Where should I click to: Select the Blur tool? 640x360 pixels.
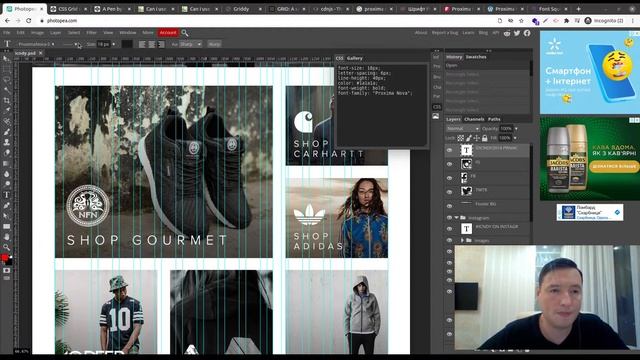[7, 174]
